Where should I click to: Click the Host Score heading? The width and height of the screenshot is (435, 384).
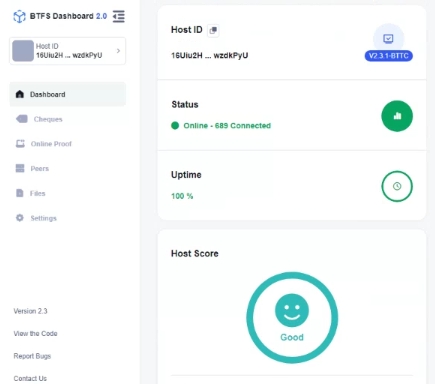[x=195, y=253]
